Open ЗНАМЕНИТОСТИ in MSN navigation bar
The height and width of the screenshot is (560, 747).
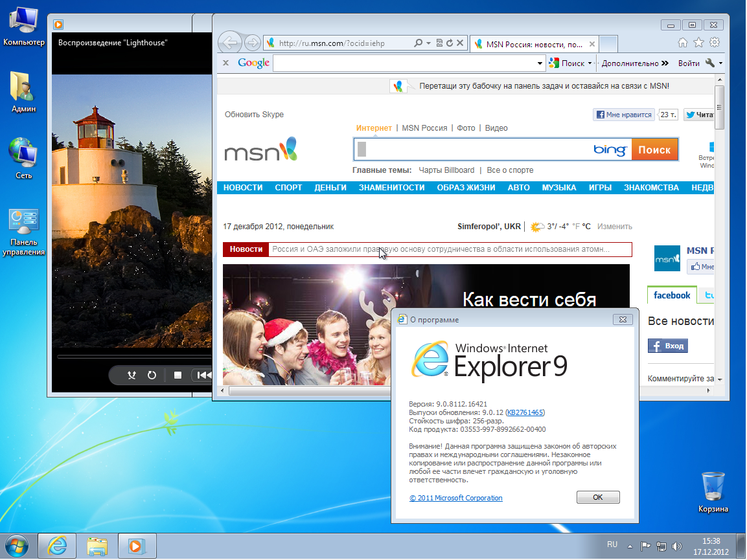(x=391, y=188)
